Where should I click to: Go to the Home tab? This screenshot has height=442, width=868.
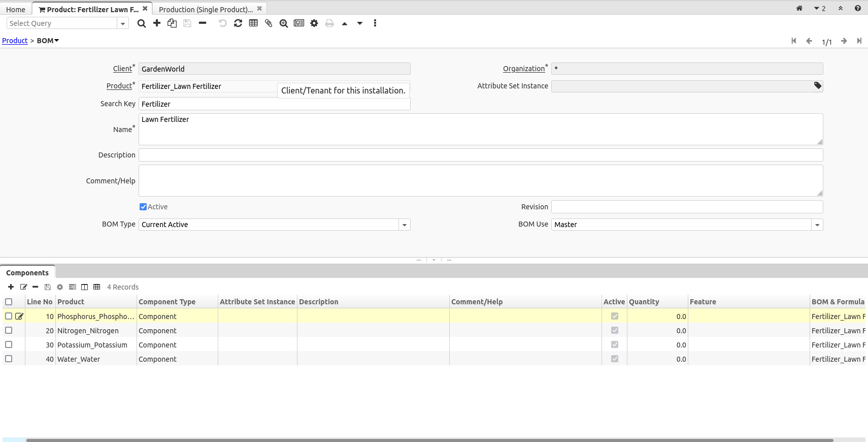(16, 9)
